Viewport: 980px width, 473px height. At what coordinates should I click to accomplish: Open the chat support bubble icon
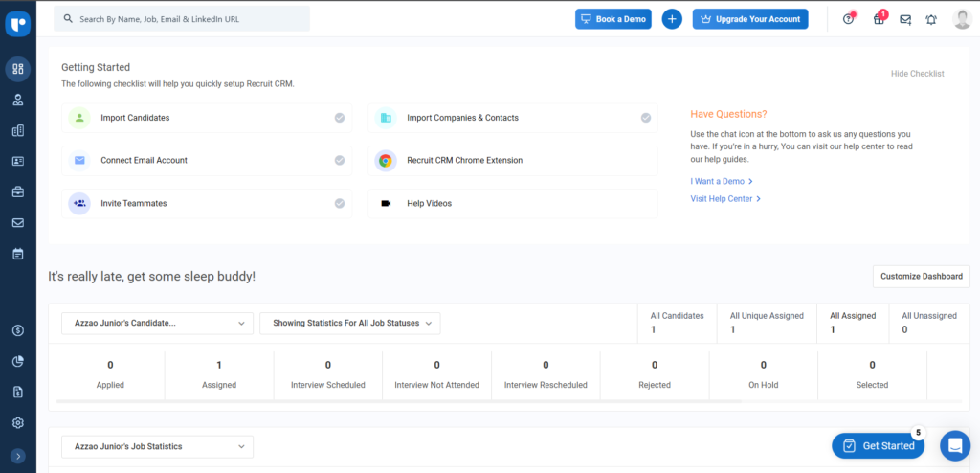point(955,445)
